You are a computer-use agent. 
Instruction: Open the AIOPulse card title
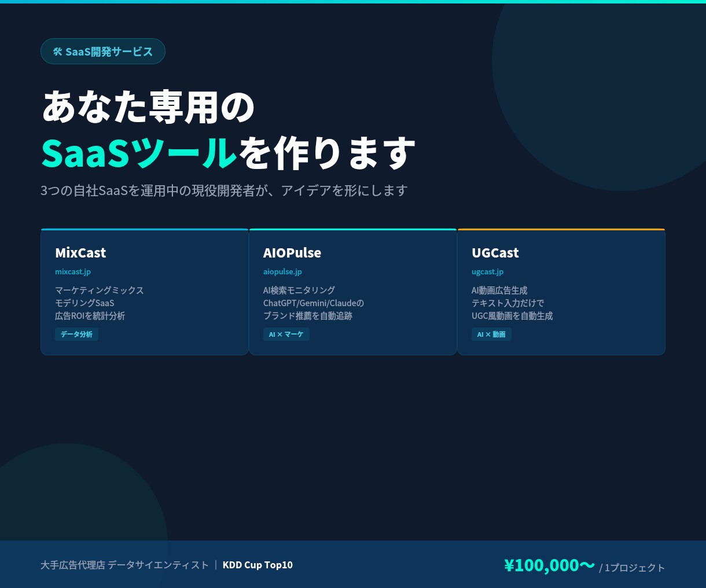click(292, 253)
